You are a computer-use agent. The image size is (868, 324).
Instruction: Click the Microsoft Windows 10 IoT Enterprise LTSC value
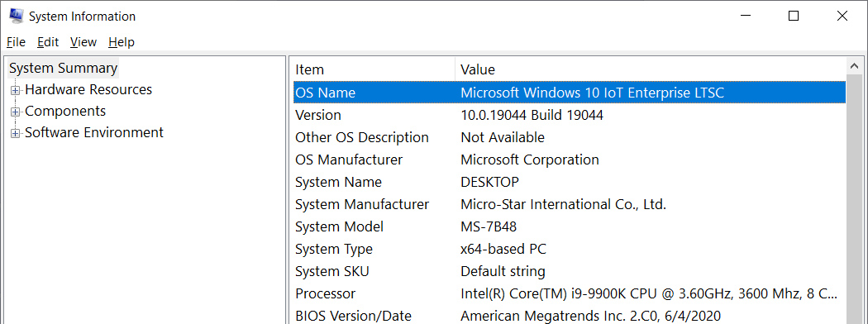click(x=593, y=93)
